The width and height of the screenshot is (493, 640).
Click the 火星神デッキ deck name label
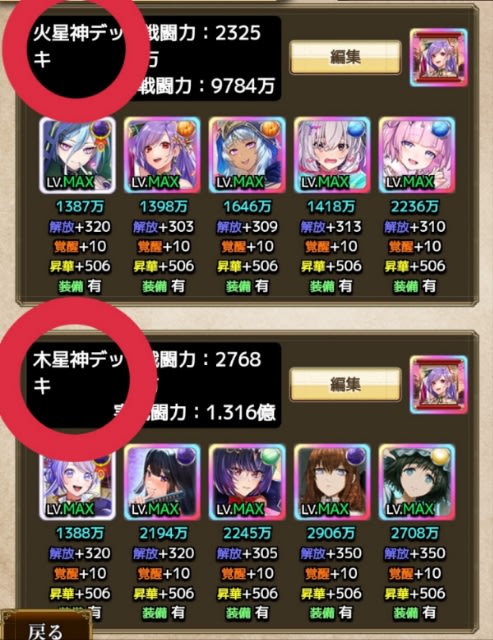[78, 46]
